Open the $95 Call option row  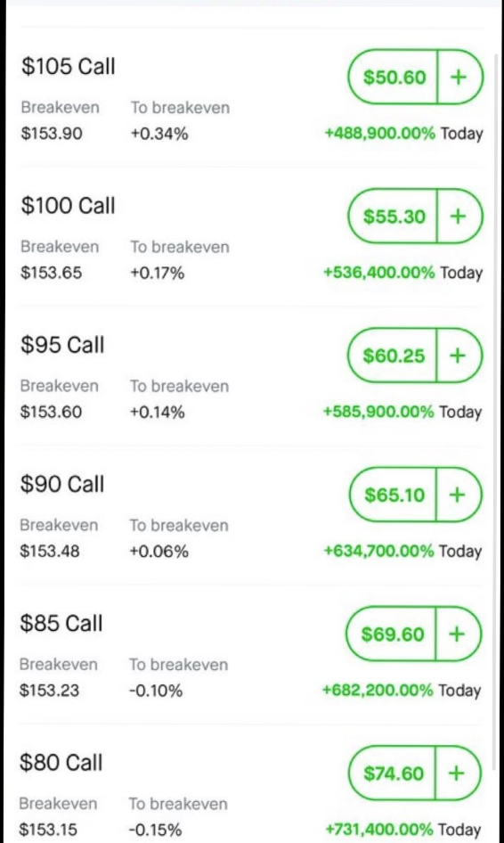251,376
